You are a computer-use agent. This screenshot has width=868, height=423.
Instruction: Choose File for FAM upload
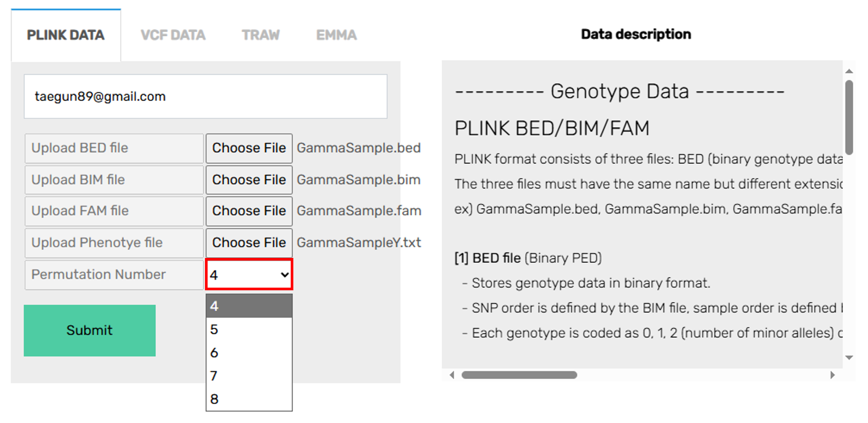pos(249,211)
